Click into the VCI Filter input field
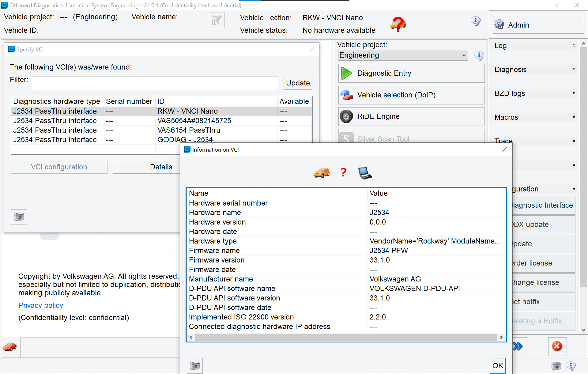The height and width of the screenshot is (374, 588). pos(155,83)
